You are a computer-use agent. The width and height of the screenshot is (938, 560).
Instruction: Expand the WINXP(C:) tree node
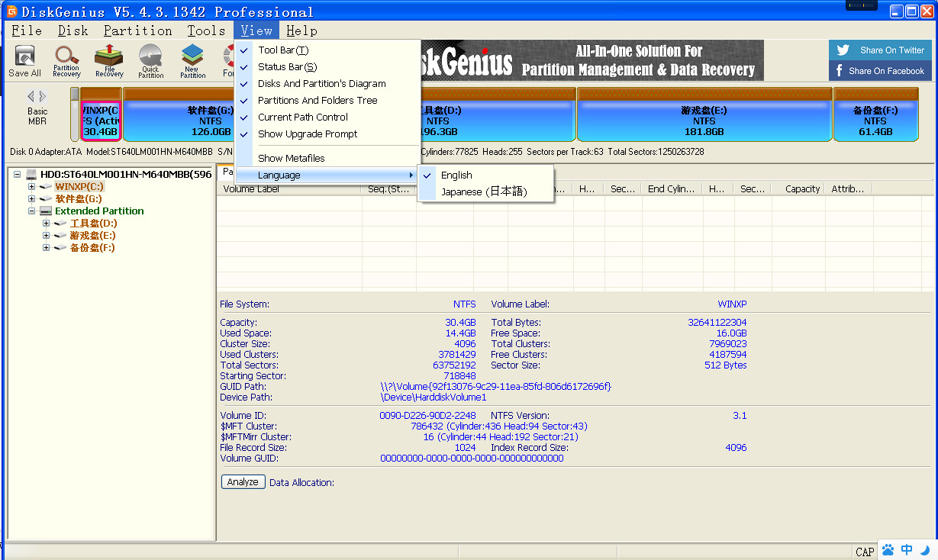click(x=32, y=187)
